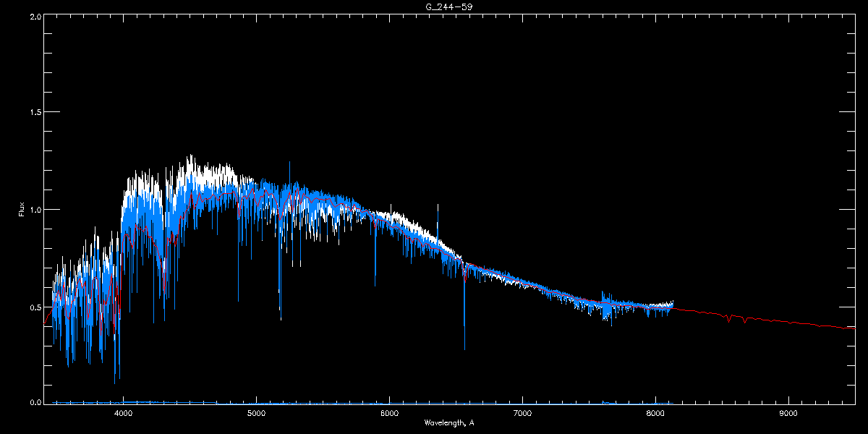This screenshot has width=868, height=434.
Task: Click the plot title G_244-59
Action: click(x=449, y=7)
